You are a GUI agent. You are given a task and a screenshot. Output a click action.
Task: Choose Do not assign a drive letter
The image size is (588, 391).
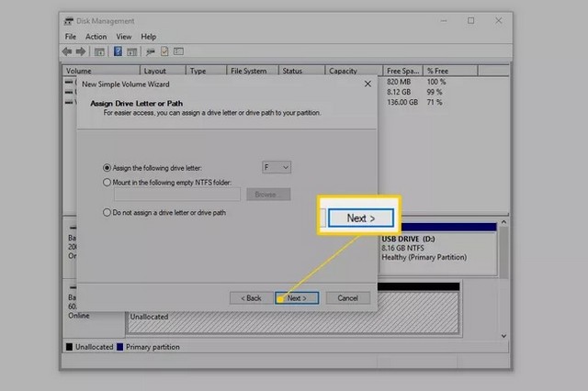(107, 212)
